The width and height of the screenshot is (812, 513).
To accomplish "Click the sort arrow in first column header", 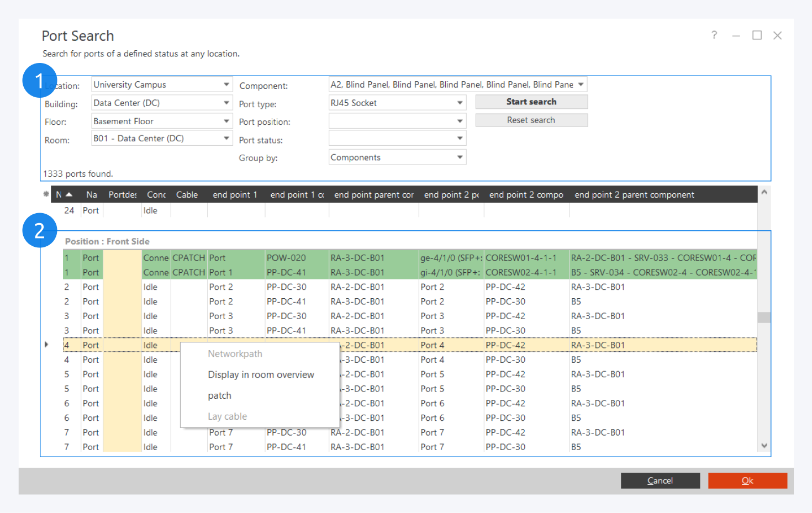I will (x=69, y=194).
